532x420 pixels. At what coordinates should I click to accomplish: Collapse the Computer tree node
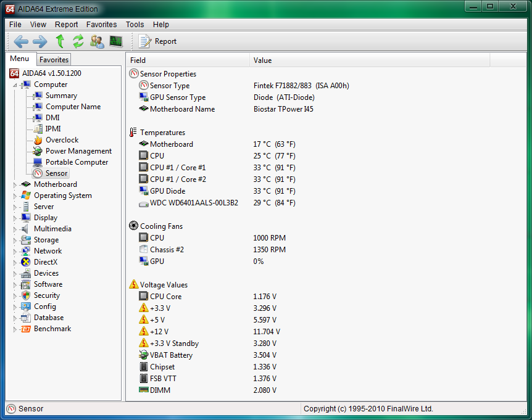[x=15, y=84]
